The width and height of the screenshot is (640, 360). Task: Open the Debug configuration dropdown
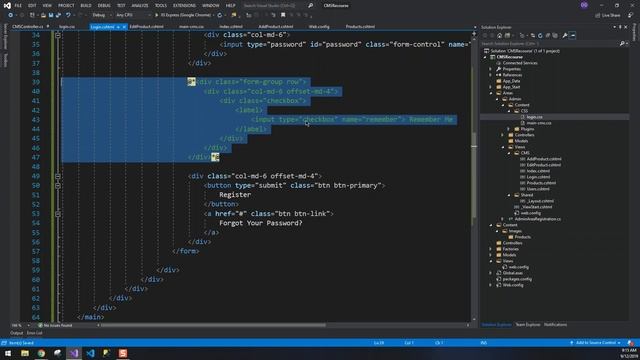coord(102,15)
